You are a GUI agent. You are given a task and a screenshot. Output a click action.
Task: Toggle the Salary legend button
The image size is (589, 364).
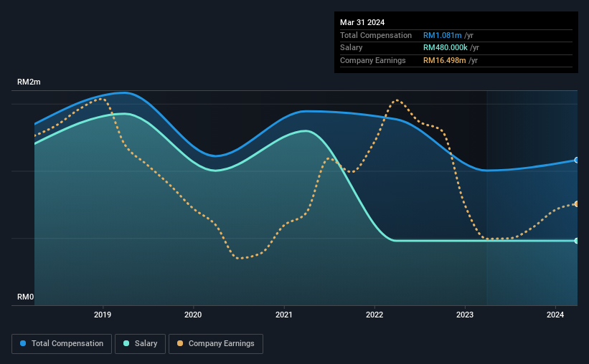pos(140,344)
